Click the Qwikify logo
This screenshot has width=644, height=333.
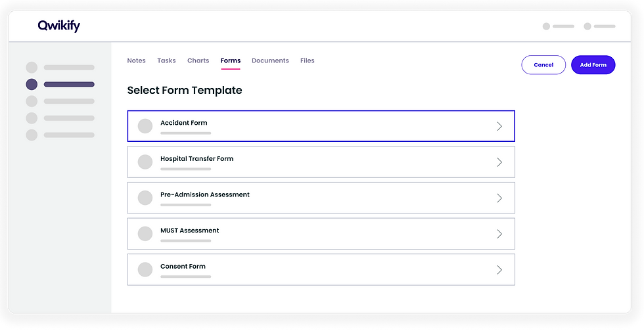coord(58,26)
